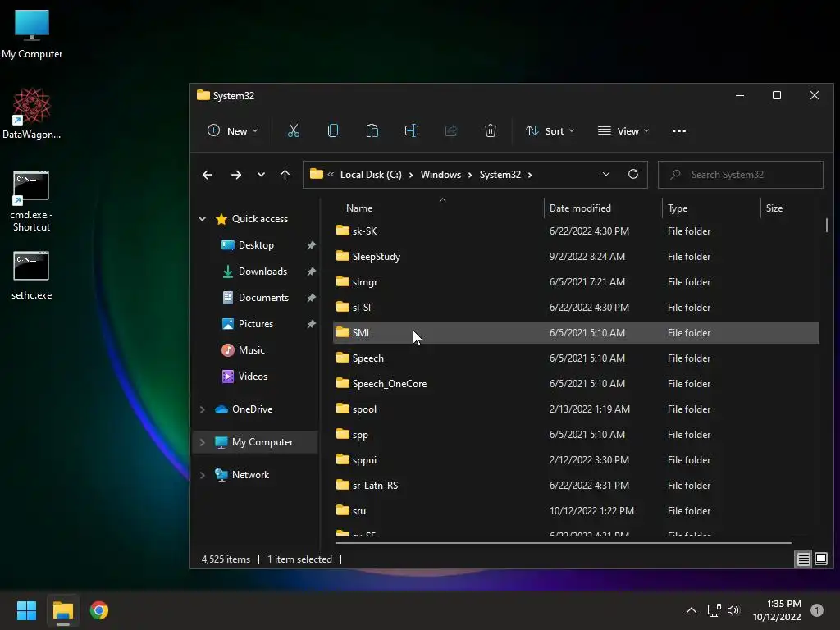This screenshot has width=840, height=630.
Task: Click Windows breadcrumb in address bar
Action: 441,175
